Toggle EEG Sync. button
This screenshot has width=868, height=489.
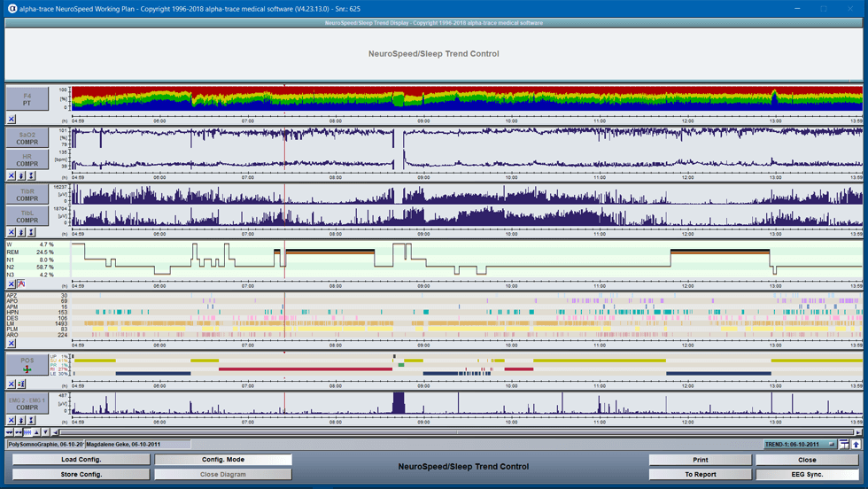807,475
